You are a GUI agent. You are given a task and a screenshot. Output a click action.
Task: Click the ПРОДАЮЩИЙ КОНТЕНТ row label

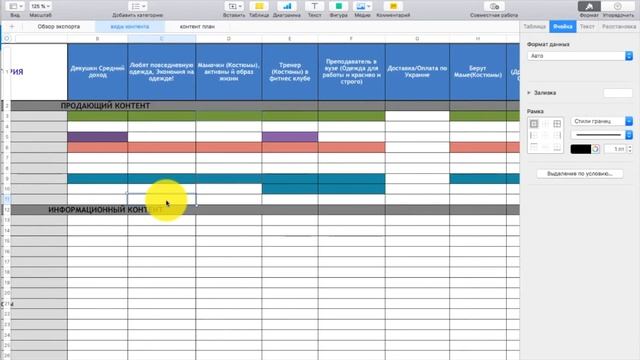tap(105, 106)
